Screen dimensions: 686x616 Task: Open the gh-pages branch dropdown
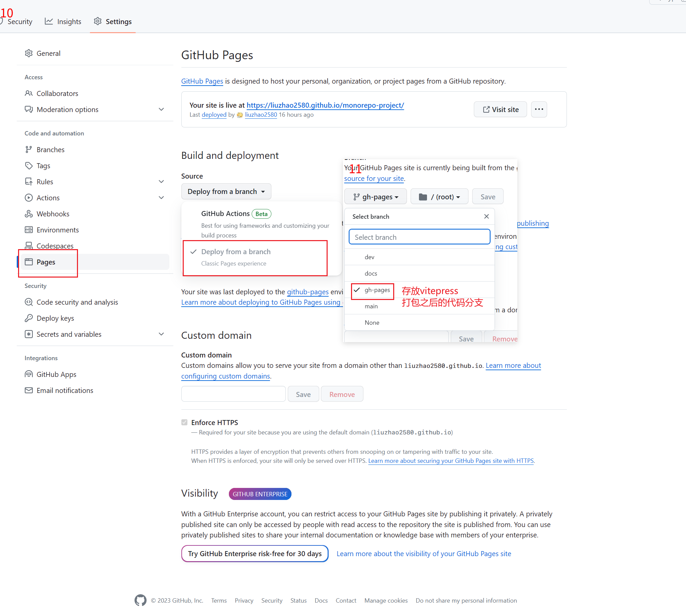(x=375, y=197)
